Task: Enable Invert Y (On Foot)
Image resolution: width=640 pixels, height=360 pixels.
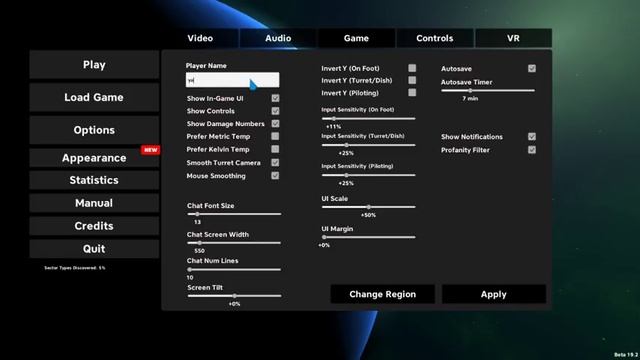Action: tap(412, 68)
